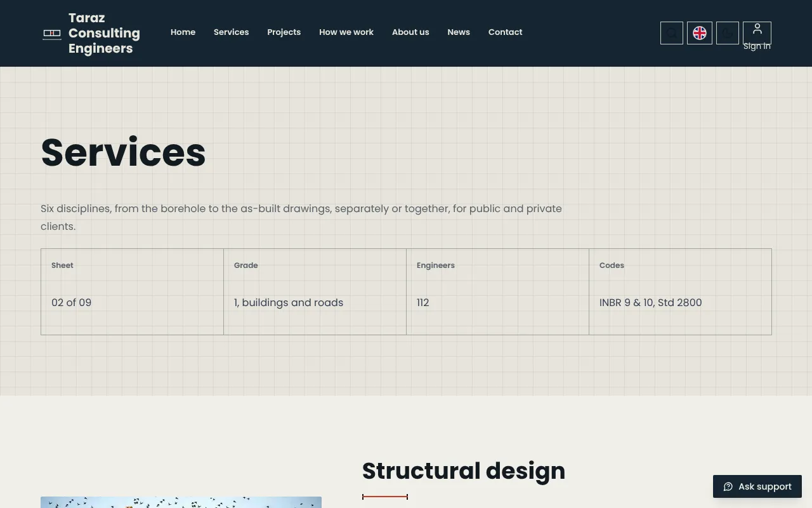This screenshot has width=812, height=508.
Task: Click the Taraz logo icon
Action: [x=52, y=34]
